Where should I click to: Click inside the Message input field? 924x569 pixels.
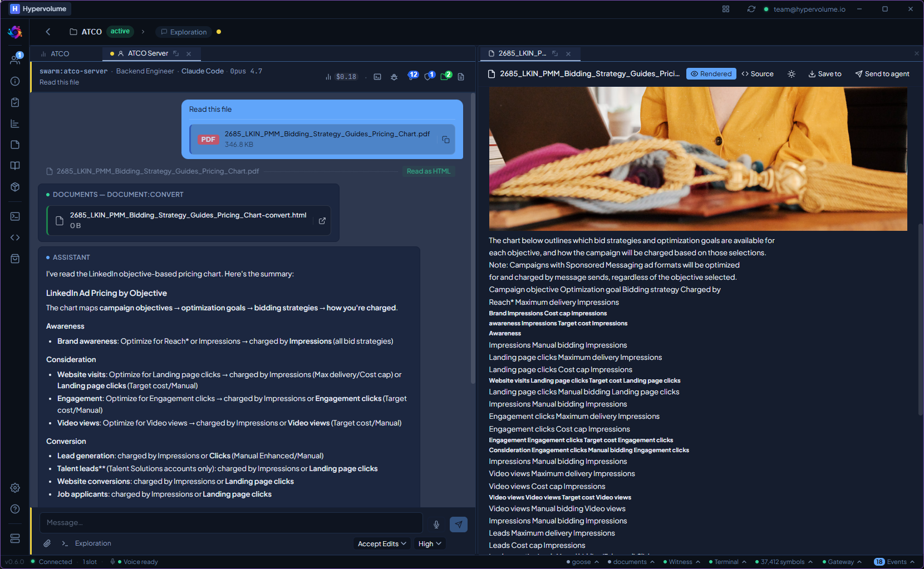click(x=231, y=523)
